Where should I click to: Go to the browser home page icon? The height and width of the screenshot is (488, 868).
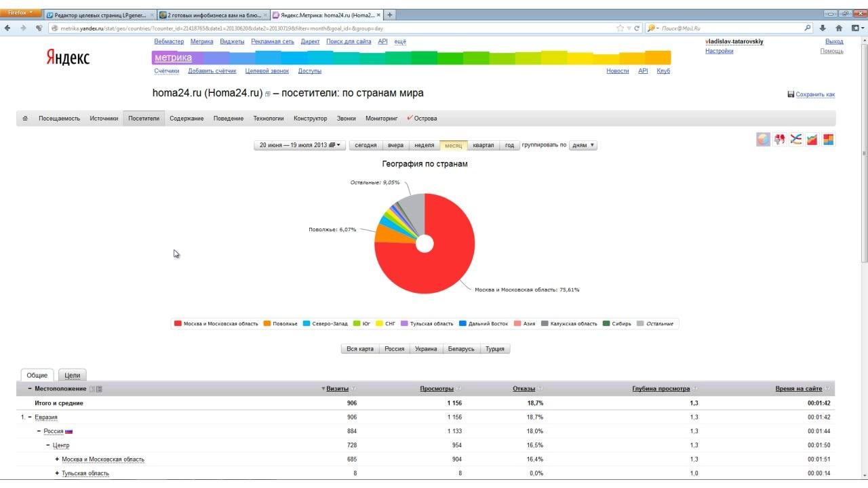839,28
